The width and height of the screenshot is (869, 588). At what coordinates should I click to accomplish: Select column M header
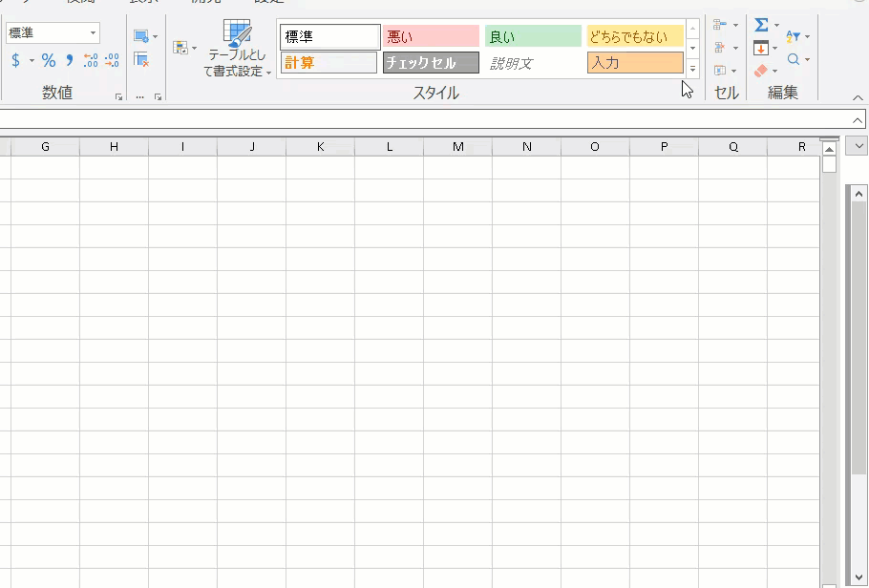click(457, 147)
